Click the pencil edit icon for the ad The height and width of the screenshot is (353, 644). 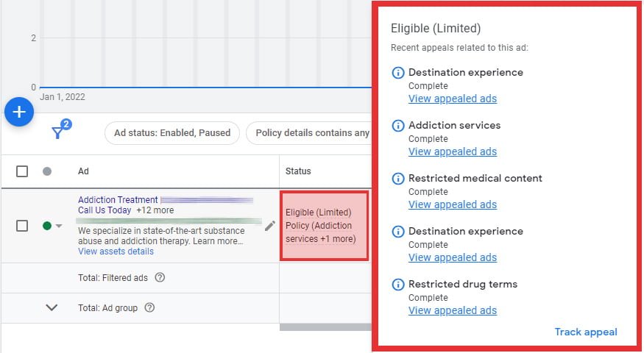(x=270, y=226)
